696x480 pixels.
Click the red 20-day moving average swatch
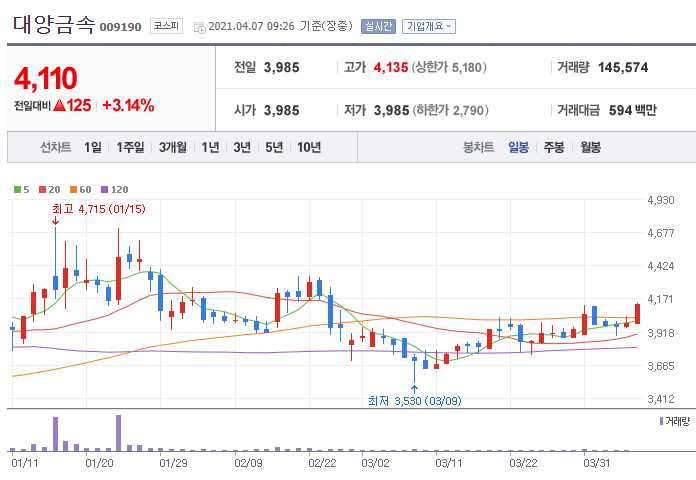click(43, 190)
